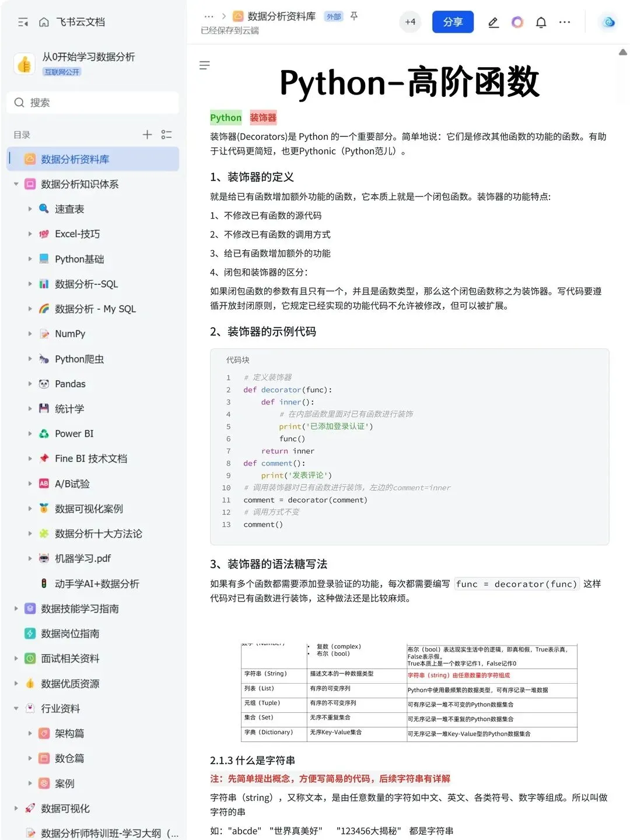Screen dimensions: 630x840
Task: Open the 面试相关资料 clock icon page
Action: click(x=30, y=659)
